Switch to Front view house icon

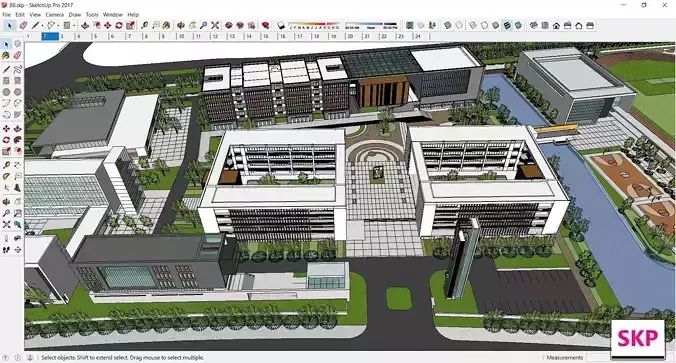click(556, 25)
